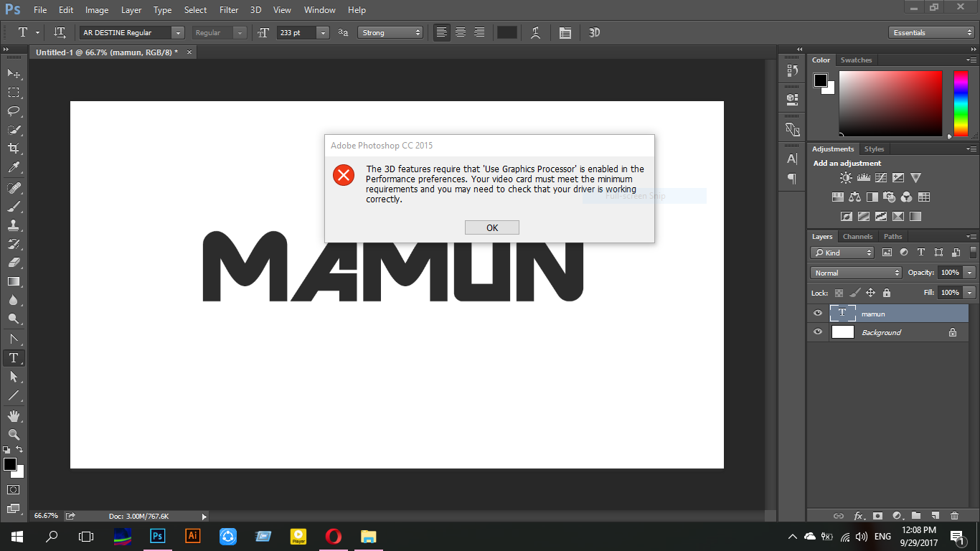Open Photoshop from the Windows taskbar
Screen dimensions: 980x551
(157, 536)
